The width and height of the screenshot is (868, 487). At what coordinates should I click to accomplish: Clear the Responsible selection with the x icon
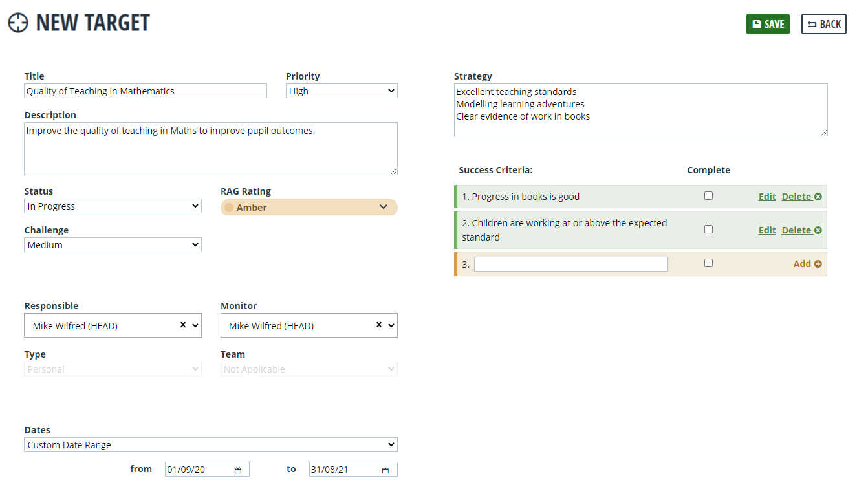click(183, 325)
